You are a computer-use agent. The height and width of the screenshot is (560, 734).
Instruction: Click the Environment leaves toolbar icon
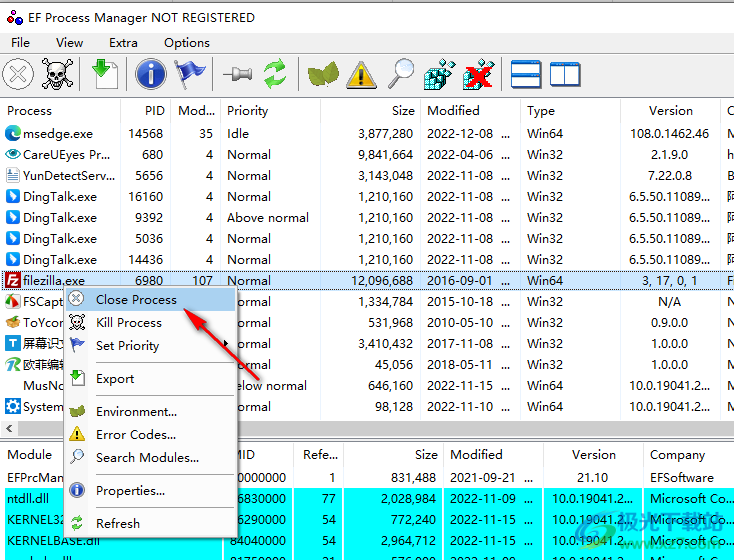tap(323, 74)
